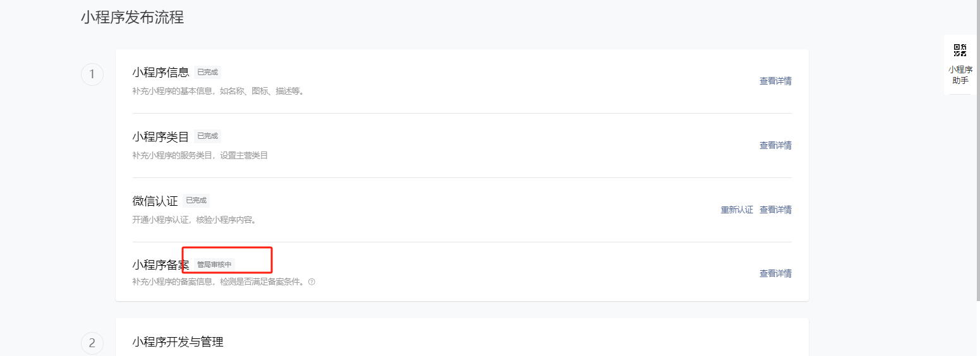Click the help icon beside 备案 description
The image size is (980, 356).
click(x=312, y=282)
